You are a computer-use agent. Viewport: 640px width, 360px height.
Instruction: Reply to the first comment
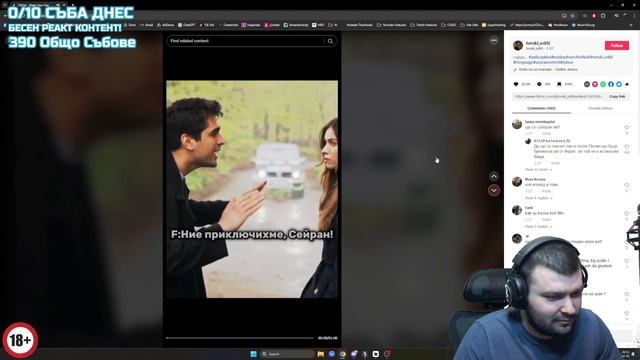(546, 133)
